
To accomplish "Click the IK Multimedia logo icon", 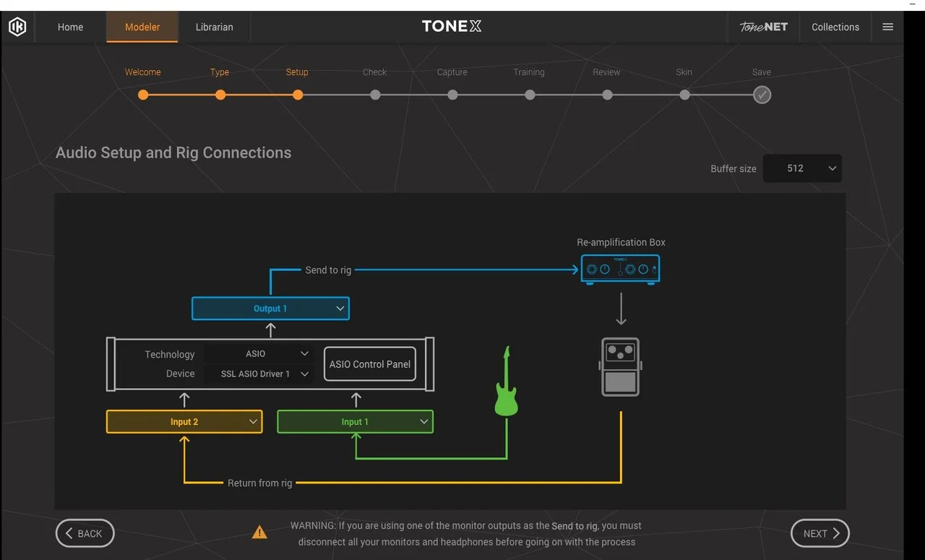I will click(x=17, y=27).
